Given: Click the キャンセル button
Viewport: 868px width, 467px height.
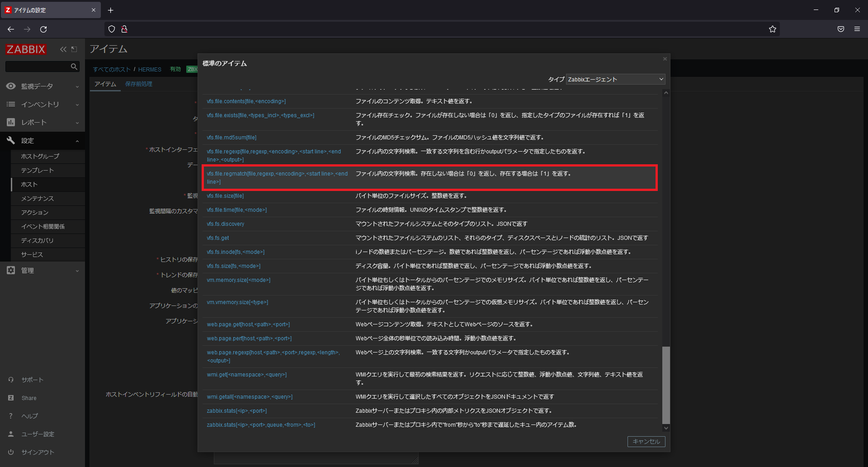Looking at the screenshot, I should pyautogui.click(x=646, y=441).
